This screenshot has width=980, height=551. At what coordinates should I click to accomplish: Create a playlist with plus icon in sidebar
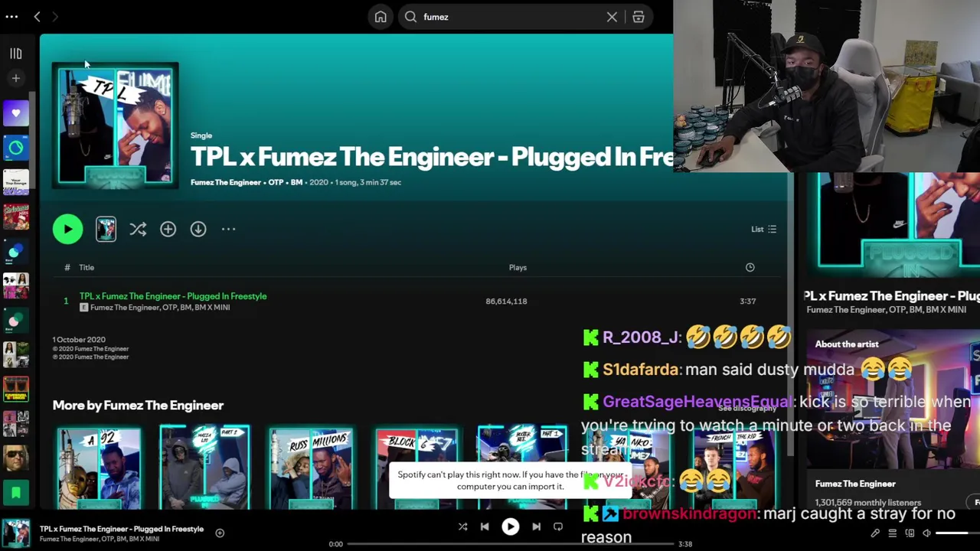coord(15,78)
